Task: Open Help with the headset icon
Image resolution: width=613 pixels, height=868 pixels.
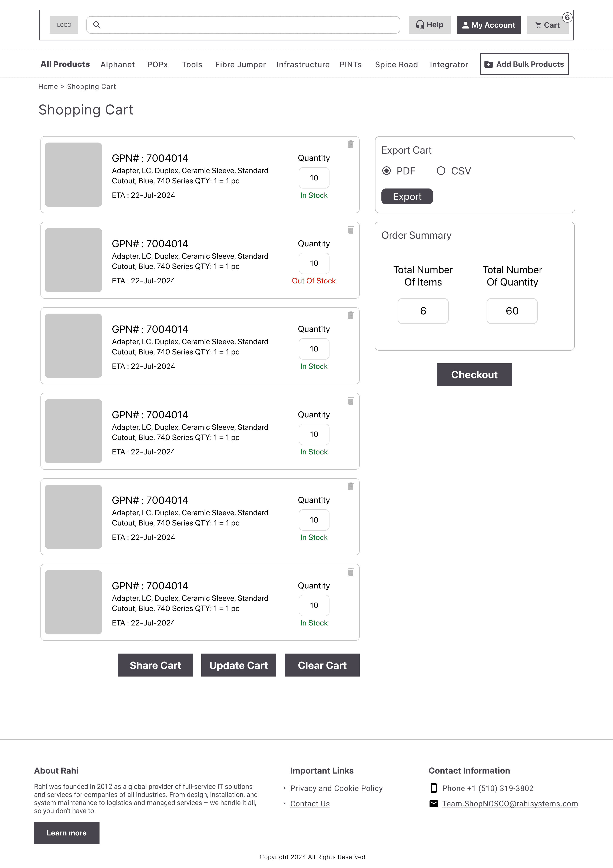Action: (x=429, y=25)
